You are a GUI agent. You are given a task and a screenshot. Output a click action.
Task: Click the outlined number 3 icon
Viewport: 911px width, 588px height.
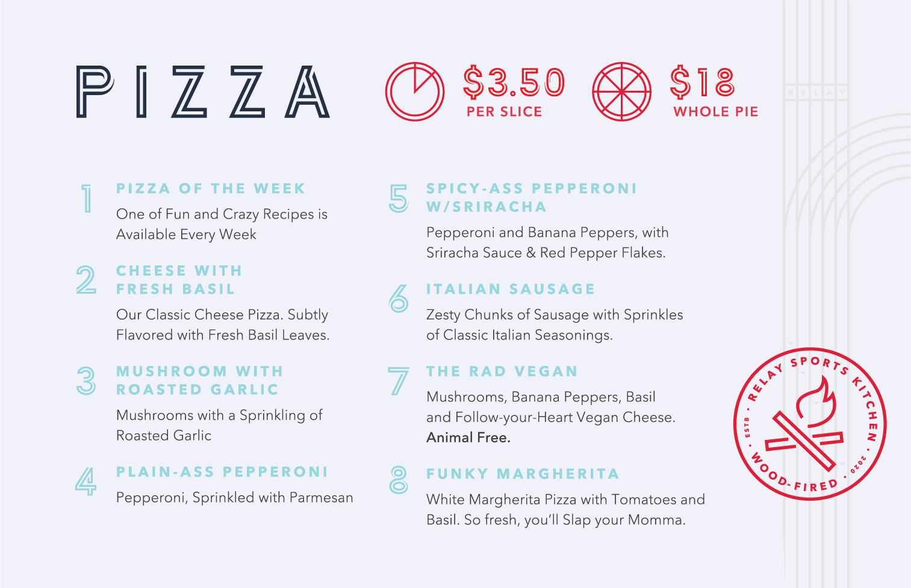[x=86, y=380]
